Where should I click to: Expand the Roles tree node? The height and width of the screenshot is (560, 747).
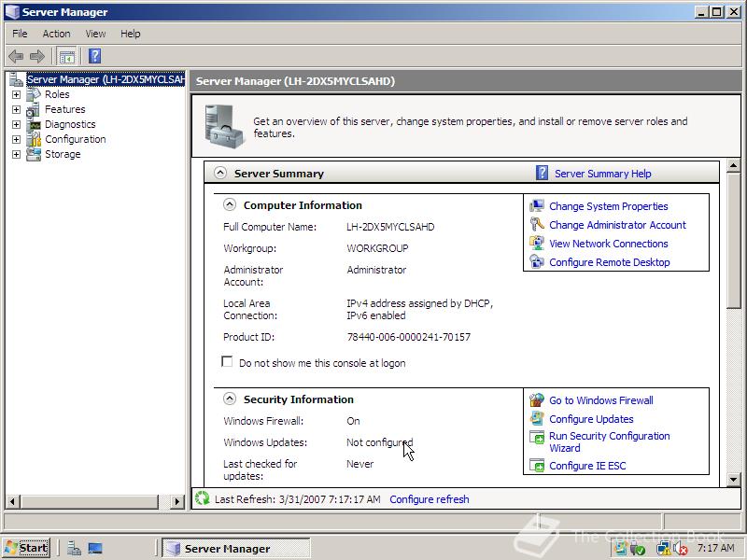tap(16, 94)
